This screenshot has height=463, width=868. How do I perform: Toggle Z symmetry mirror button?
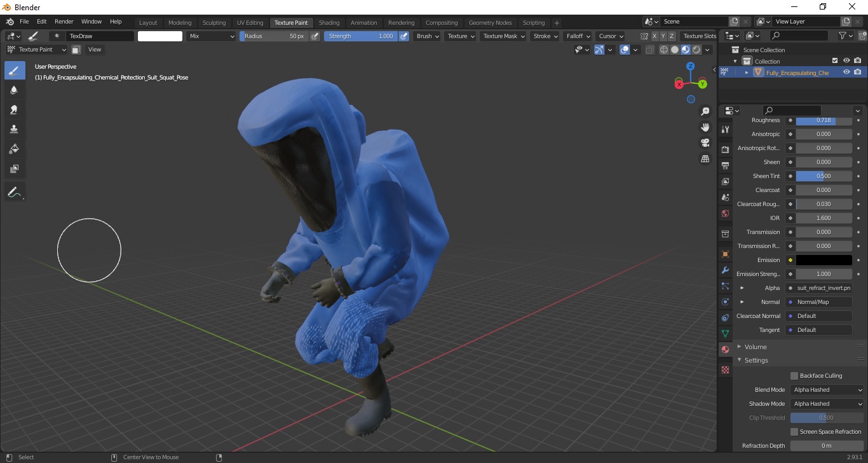[x=672, y=36]
